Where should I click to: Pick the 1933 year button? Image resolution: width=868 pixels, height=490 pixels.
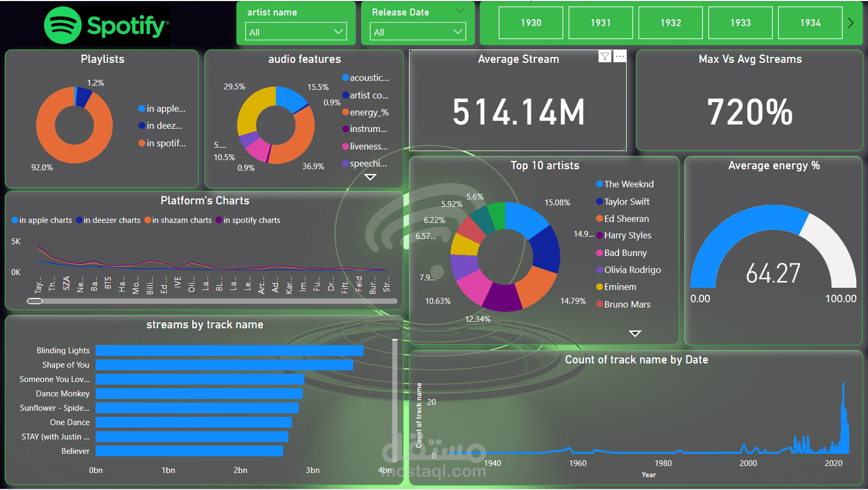(740, 23)
